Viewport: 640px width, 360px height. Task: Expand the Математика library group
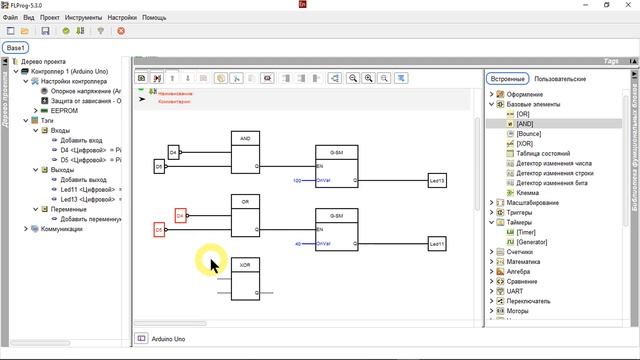pos(491,262)
